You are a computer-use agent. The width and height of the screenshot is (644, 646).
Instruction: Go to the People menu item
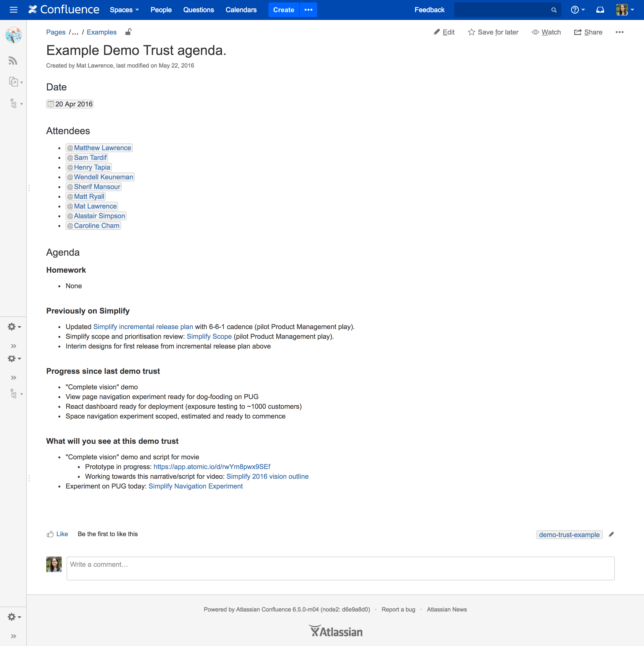[x=161, y=10]
